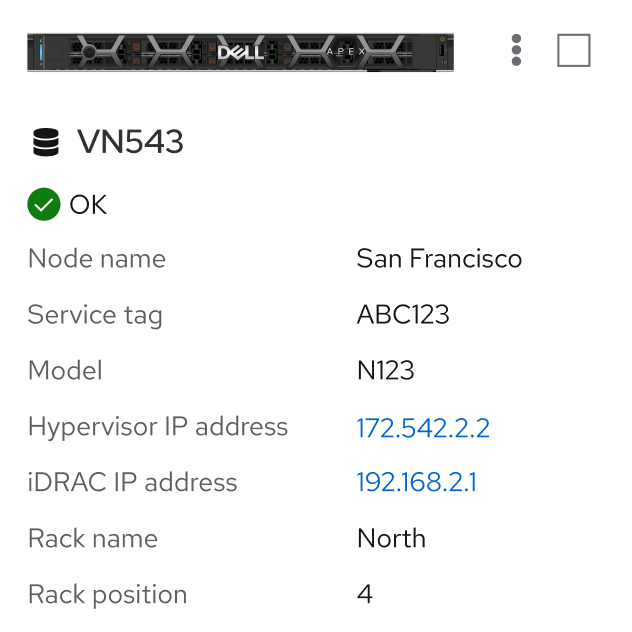Click the San Francisco node name value

[x=439, y=259]
